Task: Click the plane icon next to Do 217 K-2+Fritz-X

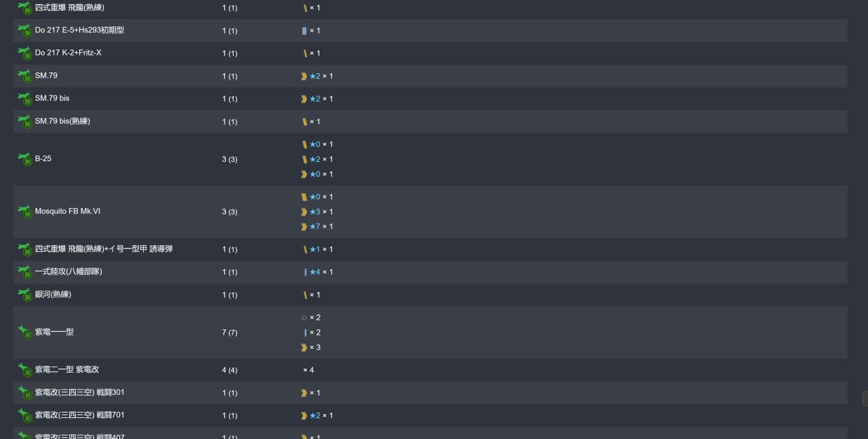Action: [24, 53]
